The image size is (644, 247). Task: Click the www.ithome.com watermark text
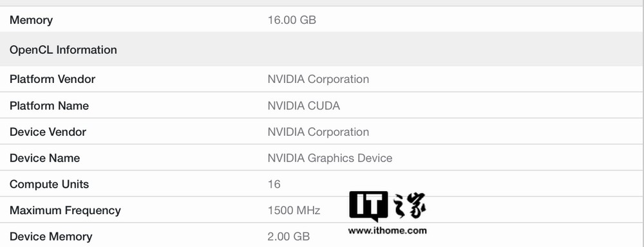tap(387, 230)
